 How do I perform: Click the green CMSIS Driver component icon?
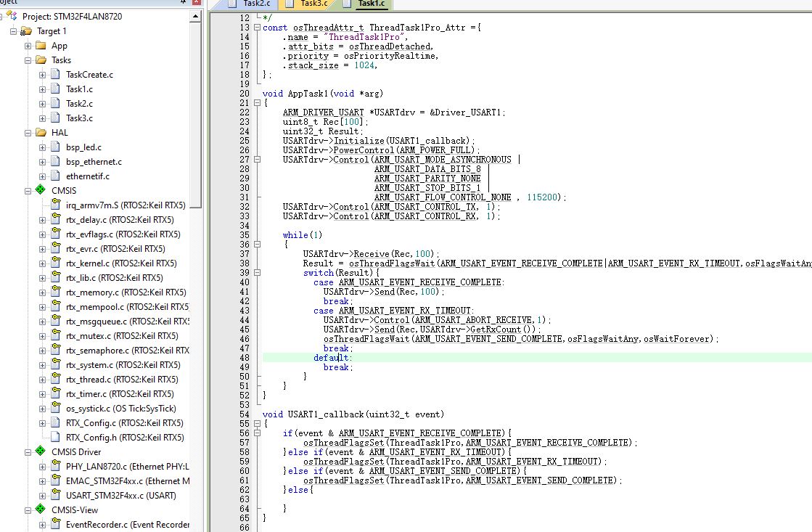tap(41, 451)
